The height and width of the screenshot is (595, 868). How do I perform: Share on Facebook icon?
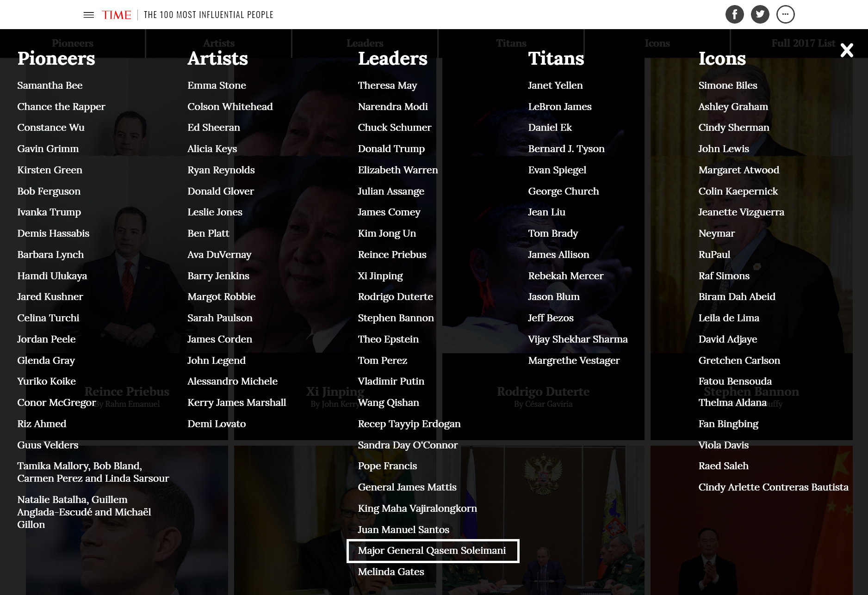point(735,14)
